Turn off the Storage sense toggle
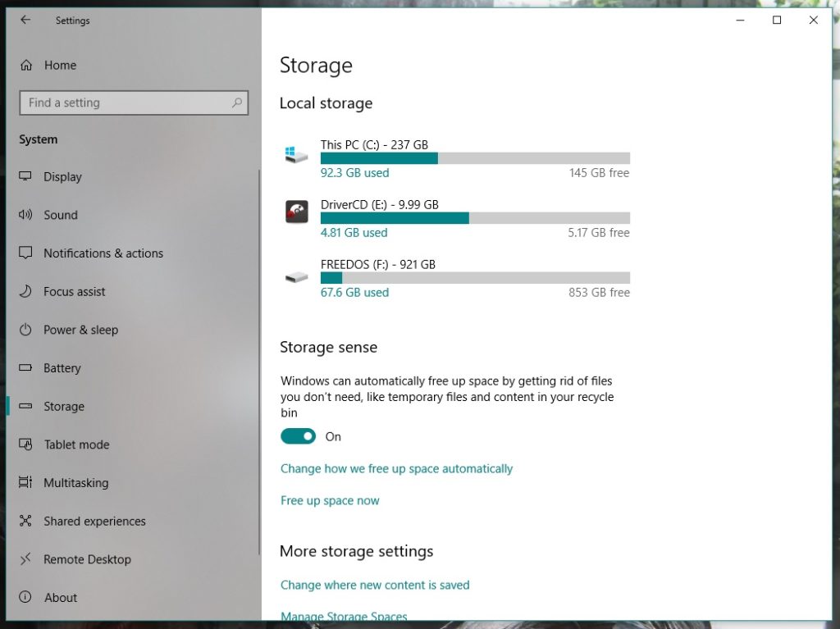This screenshot has height=629, width=840. click(298, 436)
